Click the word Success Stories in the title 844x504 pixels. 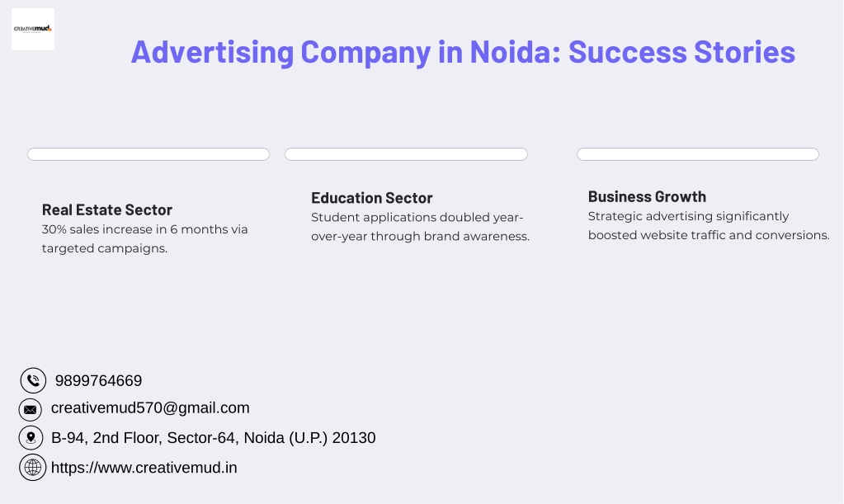[x=682, y=52]
